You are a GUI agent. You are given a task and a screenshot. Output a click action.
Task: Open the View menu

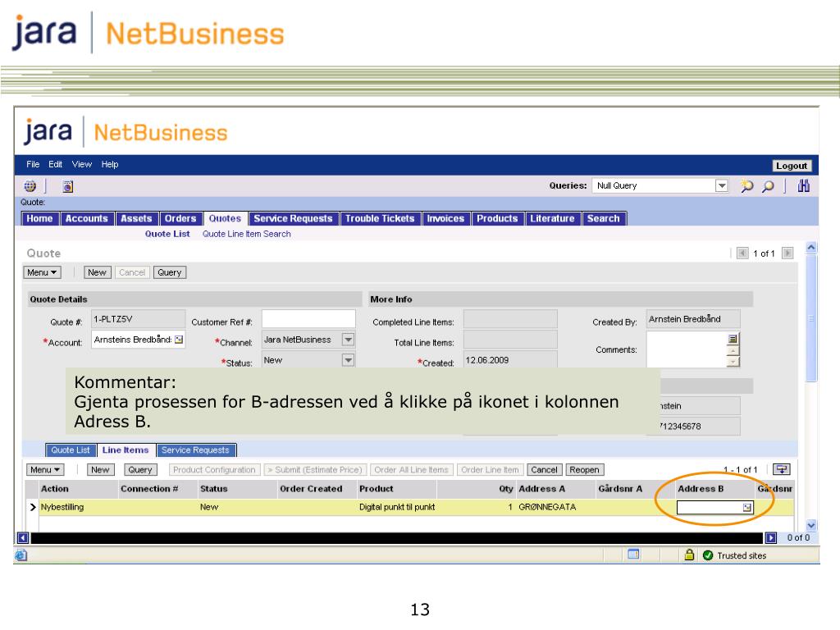[x=82, y=164]
